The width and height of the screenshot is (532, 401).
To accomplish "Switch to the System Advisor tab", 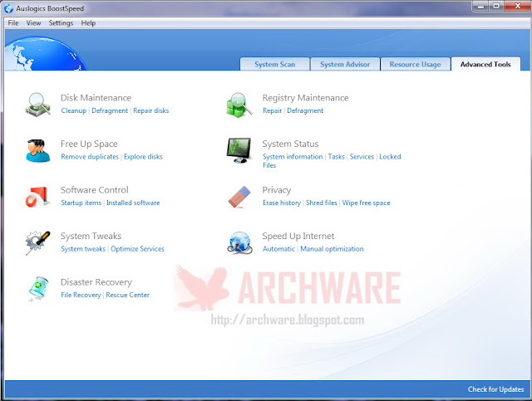I will (345, 64).
